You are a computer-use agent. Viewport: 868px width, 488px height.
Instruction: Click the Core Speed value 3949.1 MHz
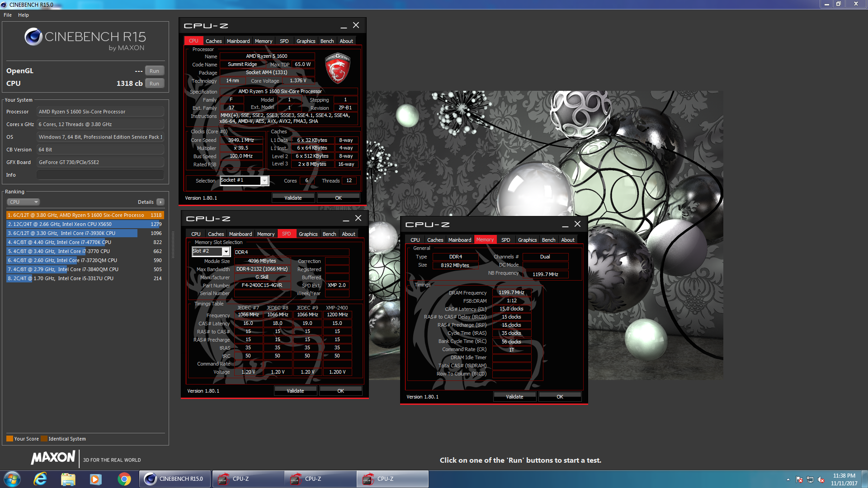(x=241, y=140)
